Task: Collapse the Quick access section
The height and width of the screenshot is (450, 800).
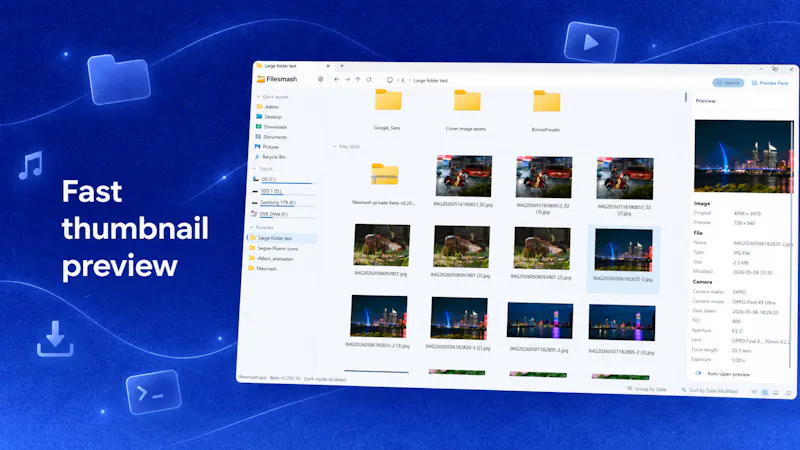Action: click(258, 96)
